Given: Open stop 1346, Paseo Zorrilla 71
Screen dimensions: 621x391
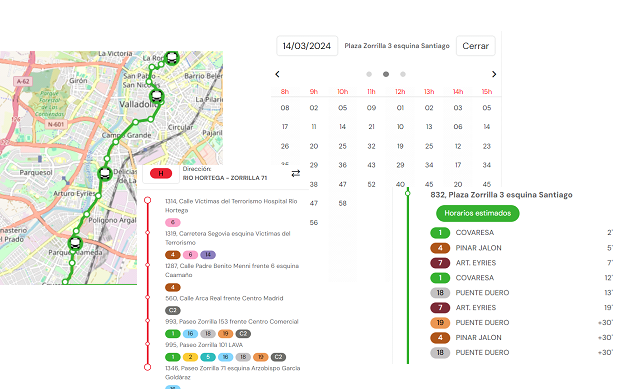Looking at the screenshot, I should 232,372.
